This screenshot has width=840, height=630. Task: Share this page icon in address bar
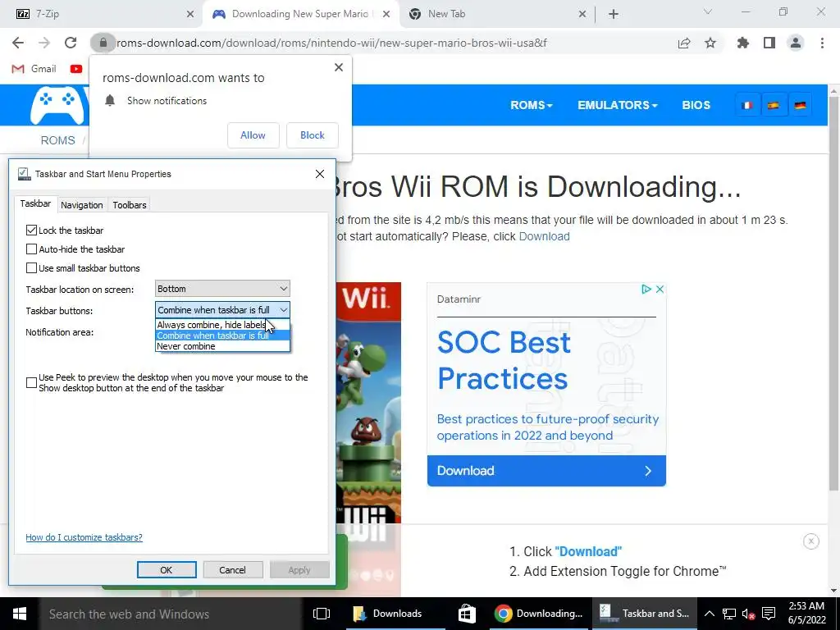pyautogui.click(x=684, y=43)
